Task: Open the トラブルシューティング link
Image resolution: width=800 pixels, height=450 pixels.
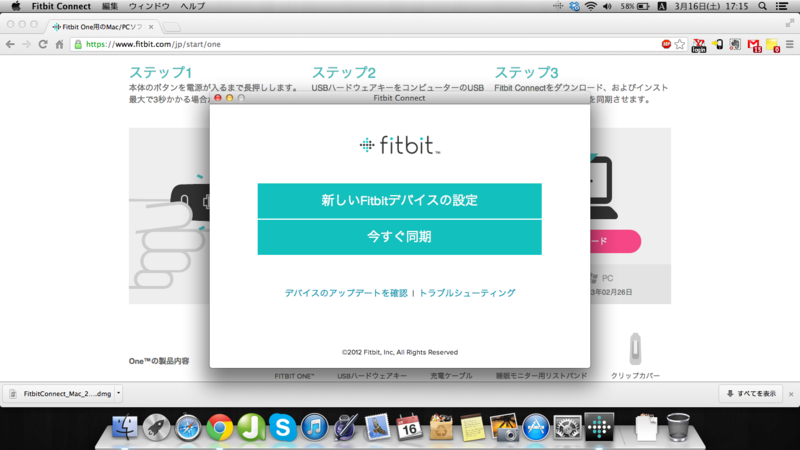Action: pos(467,293)
